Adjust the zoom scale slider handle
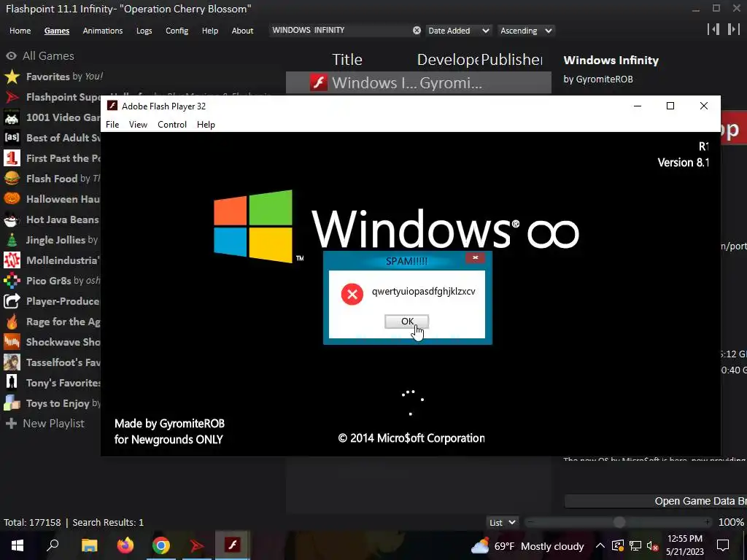 tap(619, 522)
